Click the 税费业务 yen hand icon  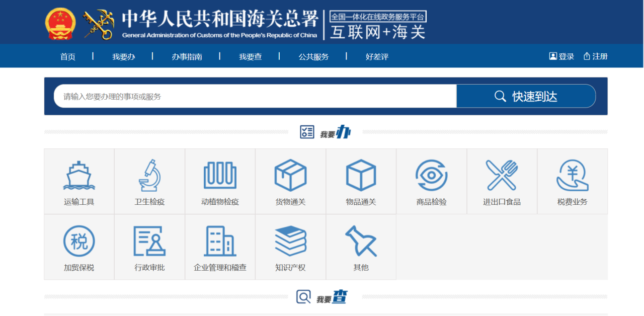572,176
